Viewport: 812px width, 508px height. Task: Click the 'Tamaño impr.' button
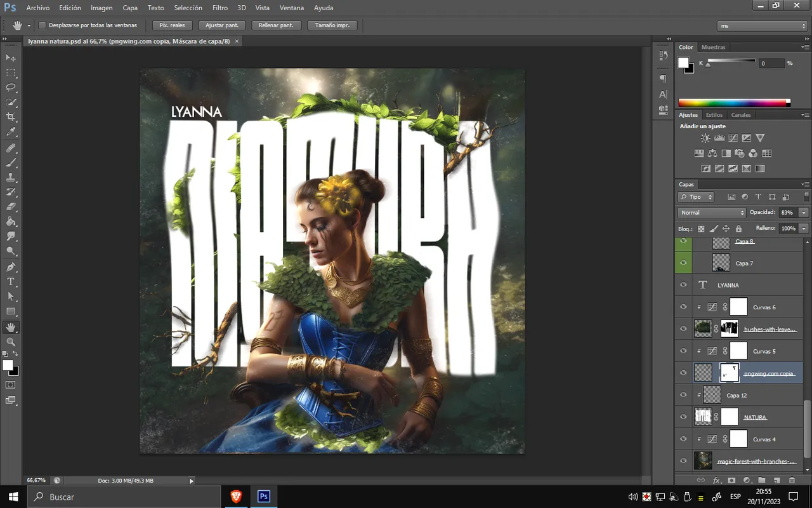[x=332, y=25]
